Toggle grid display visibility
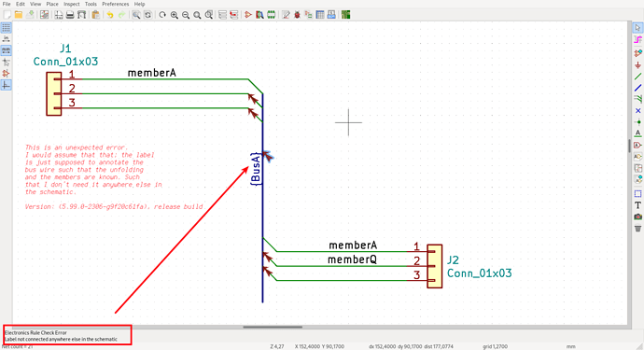The image size is (644, 350). tap(6, 28)
